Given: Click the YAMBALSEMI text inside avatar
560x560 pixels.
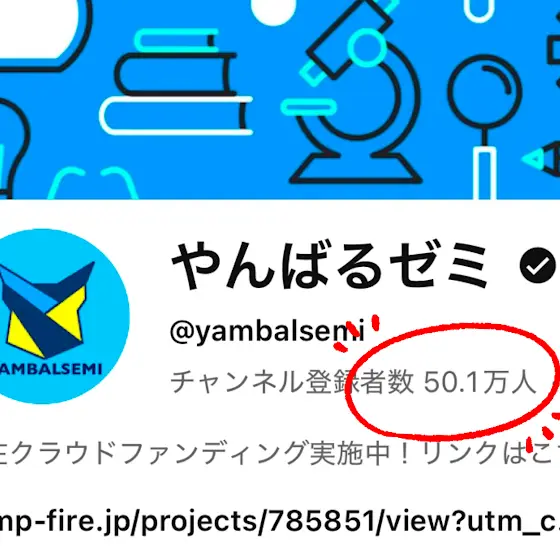Looking at the screenshot, I should point(51,369).
